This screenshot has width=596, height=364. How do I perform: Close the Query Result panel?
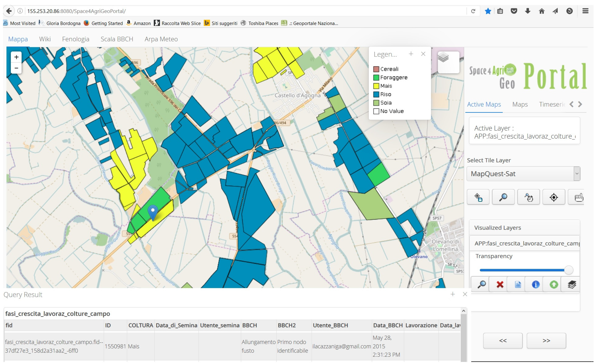tap(465, 294)
